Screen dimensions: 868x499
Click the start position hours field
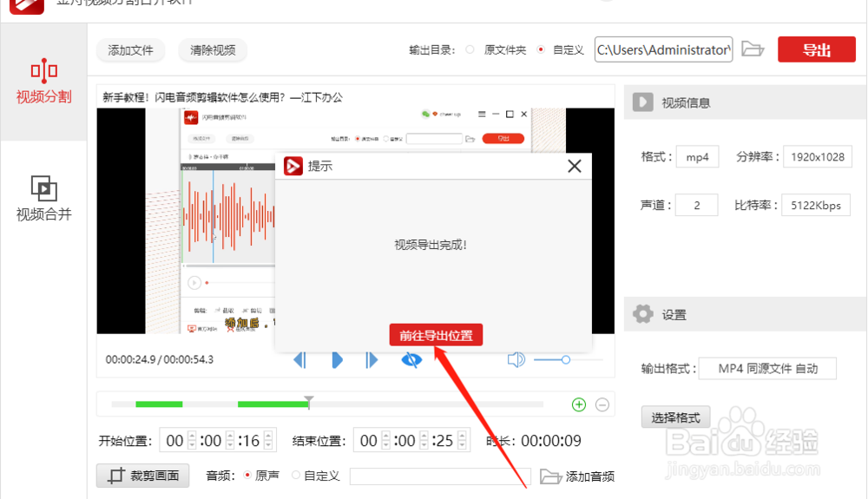pyautogui.click(x=174, y=441)
